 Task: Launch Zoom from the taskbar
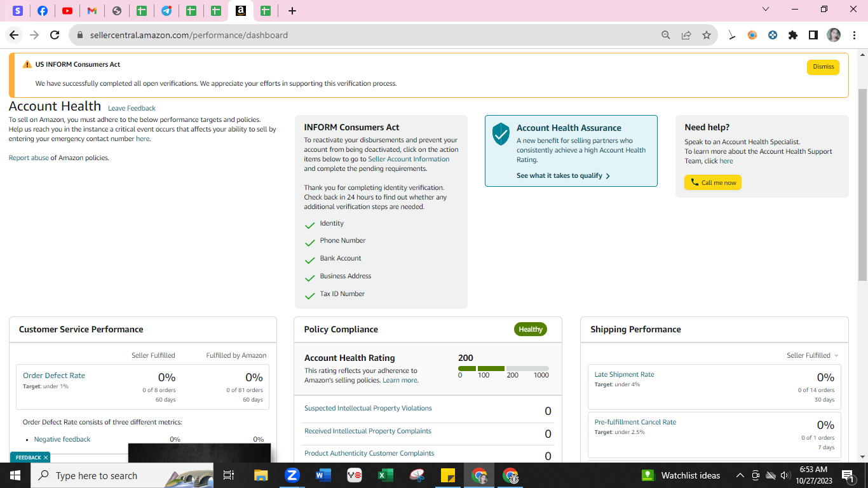coord(292,475)
